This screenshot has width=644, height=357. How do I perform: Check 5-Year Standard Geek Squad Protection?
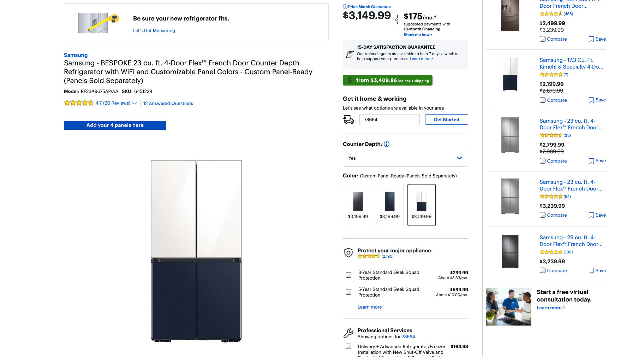[348, 292]
